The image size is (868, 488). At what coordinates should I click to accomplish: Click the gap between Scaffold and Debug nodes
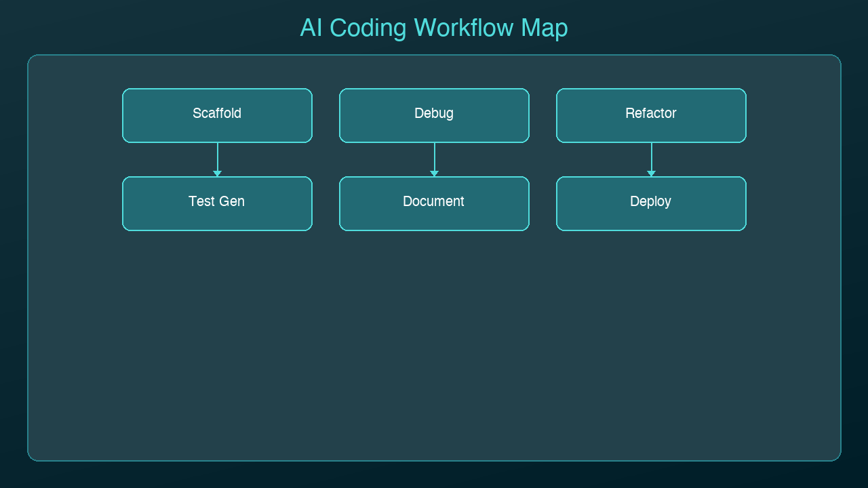pyautogui.click(x=325, y=115)
